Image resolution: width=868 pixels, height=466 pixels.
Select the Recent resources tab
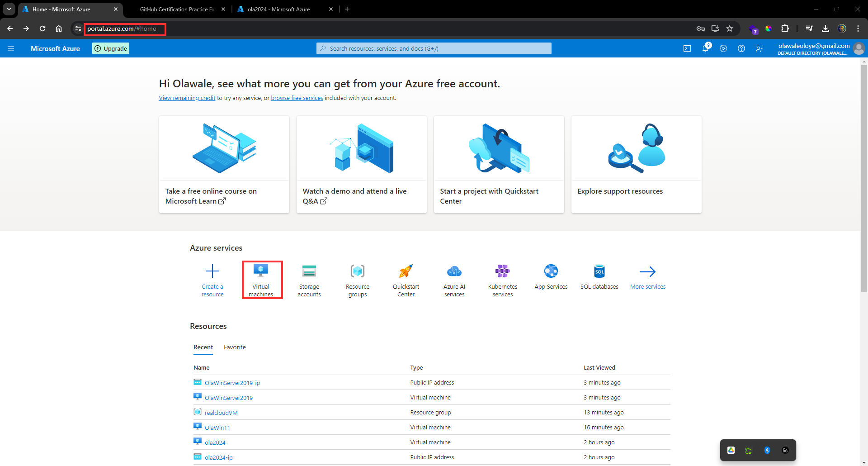click(203, 347)
